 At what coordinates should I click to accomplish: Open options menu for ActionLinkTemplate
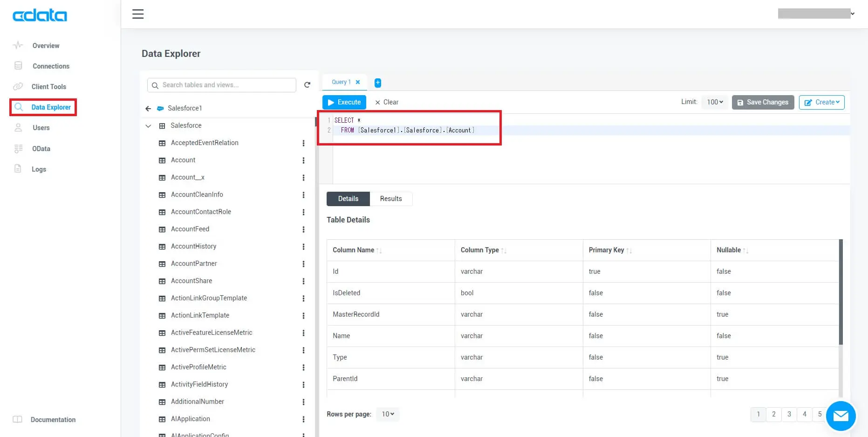point(303,316)
